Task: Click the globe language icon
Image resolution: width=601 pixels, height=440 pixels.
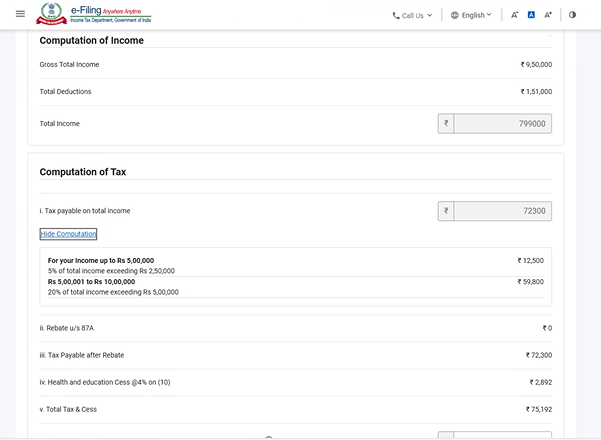Action: click(455, 15)
